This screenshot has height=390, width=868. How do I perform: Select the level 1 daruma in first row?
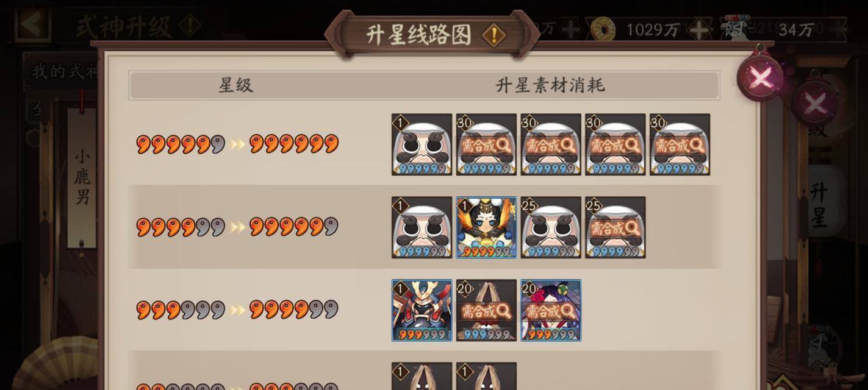click(422, 144)
